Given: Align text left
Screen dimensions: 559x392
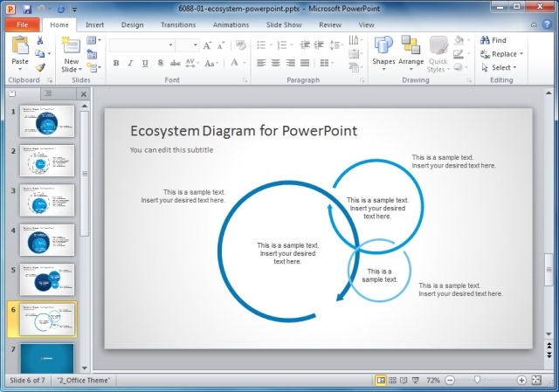Looking at the screenshot, I should [x=261, y=63].
